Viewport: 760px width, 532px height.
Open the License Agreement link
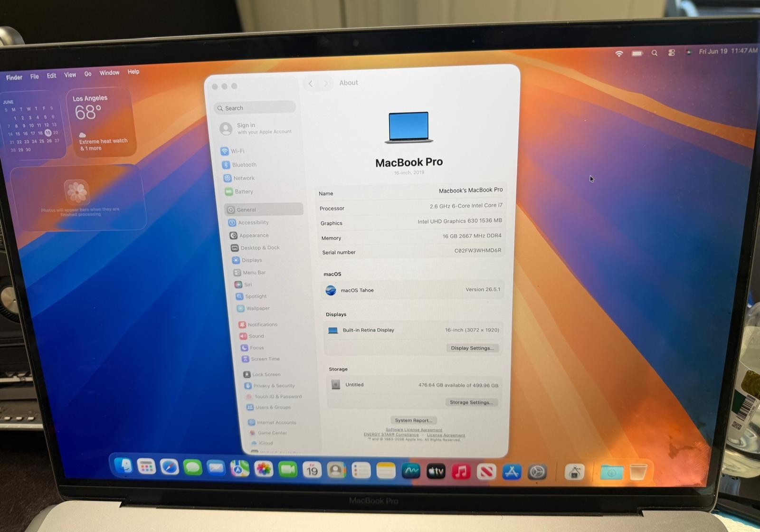446,435
